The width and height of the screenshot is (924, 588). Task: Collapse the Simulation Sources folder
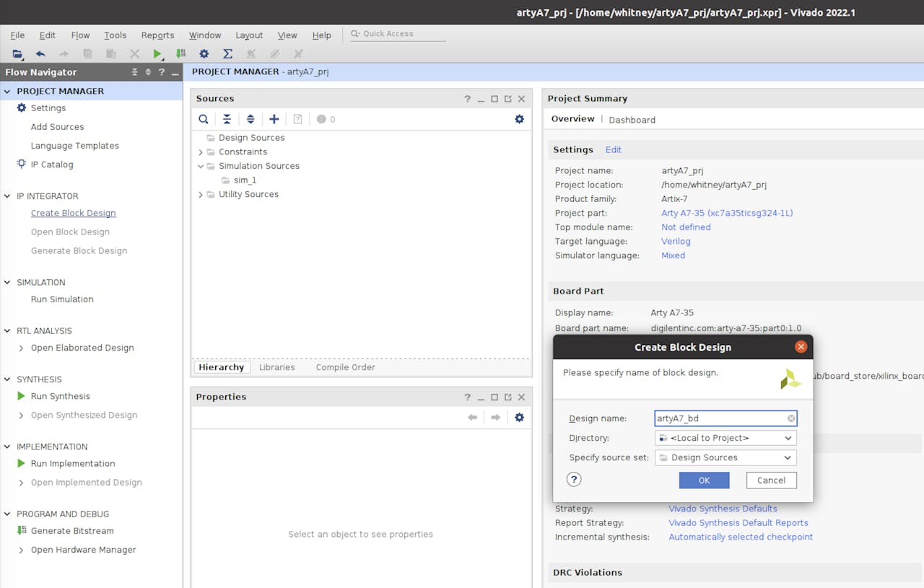pyautogui.click(x=201, y=166)
